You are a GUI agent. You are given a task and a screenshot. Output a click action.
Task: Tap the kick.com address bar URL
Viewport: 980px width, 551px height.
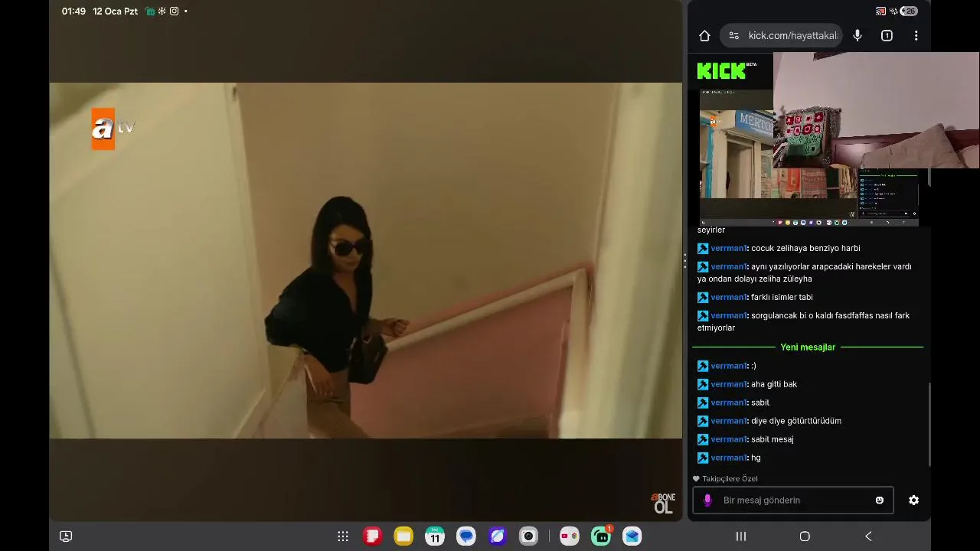[x=793, y=36]
